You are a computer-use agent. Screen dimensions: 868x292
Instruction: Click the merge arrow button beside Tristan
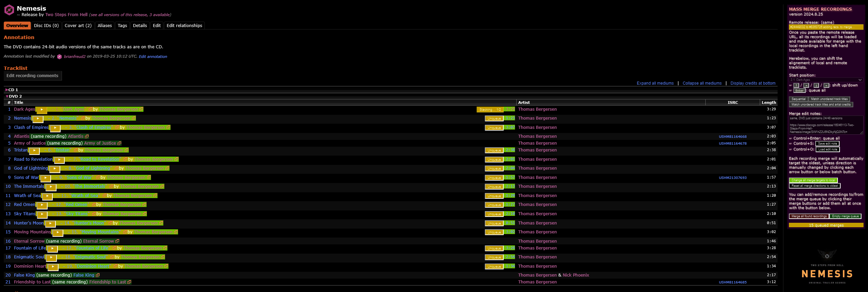[34, 151]
